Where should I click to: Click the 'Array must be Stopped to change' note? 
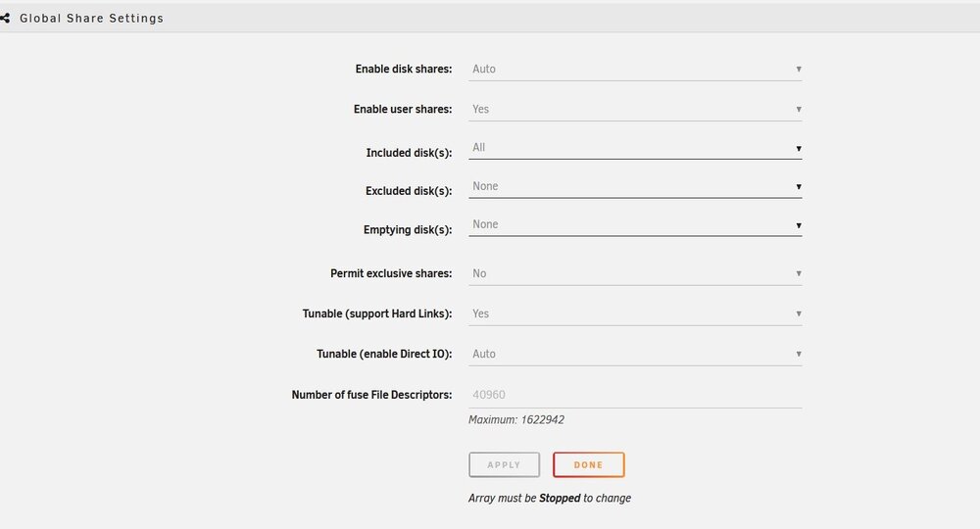coord(550,498)
